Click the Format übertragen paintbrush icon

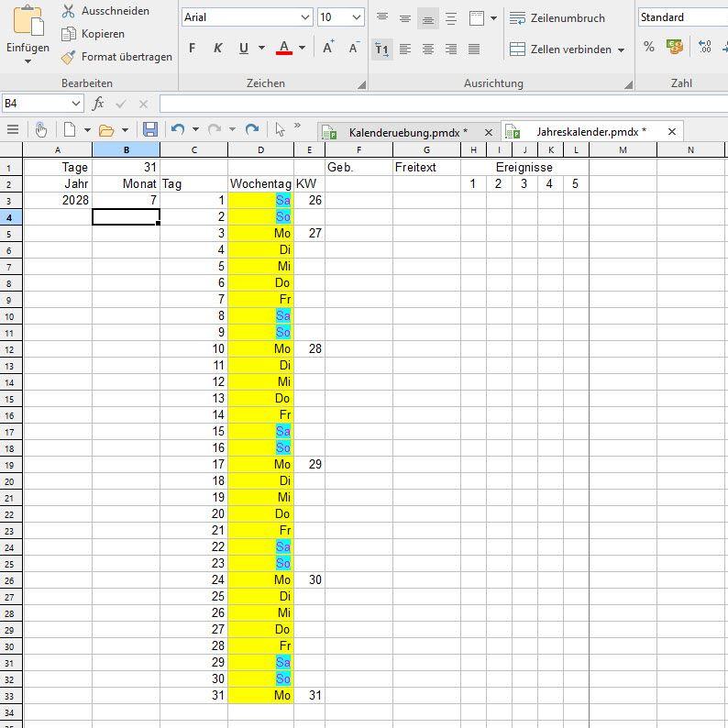(x=68, y=57)
